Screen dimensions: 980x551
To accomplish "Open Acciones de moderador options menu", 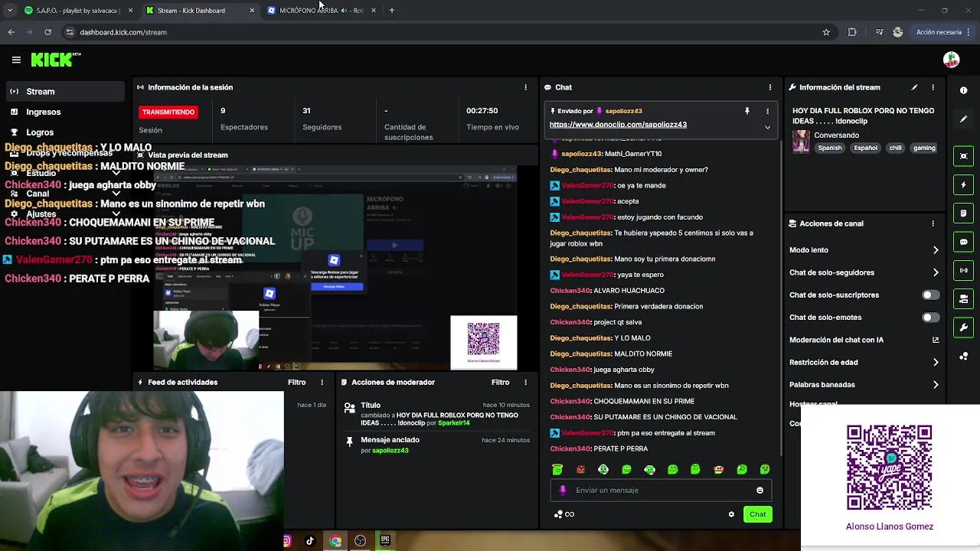I will coord(525,382).
